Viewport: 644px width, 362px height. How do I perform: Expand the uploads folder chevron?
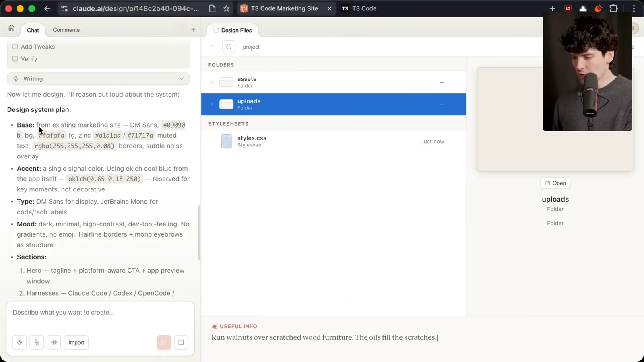point(212,105)
